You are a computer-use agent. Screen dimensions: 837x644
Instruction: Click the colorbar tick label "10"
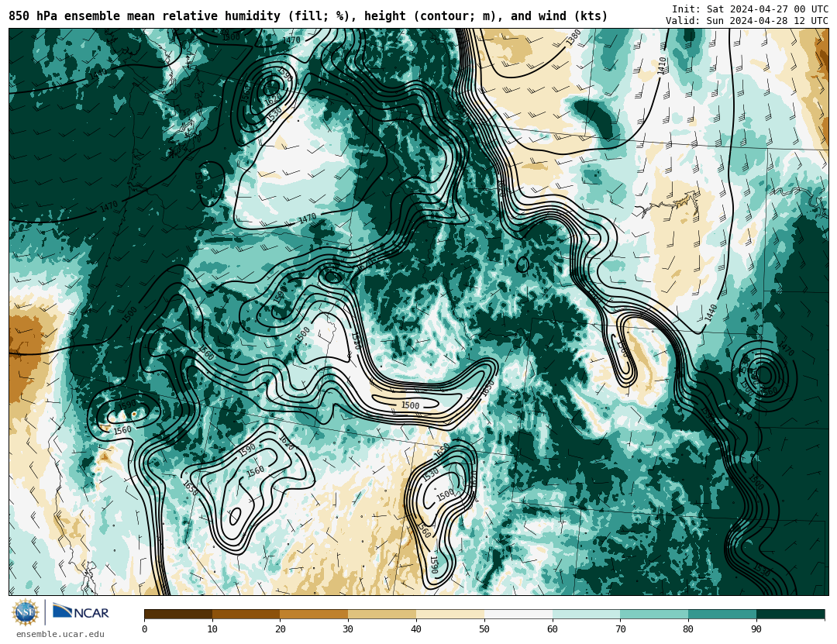pos(212,629)
